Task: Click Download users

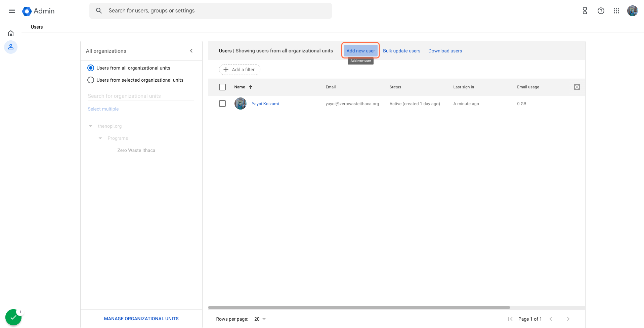Action: coord(445,51)
